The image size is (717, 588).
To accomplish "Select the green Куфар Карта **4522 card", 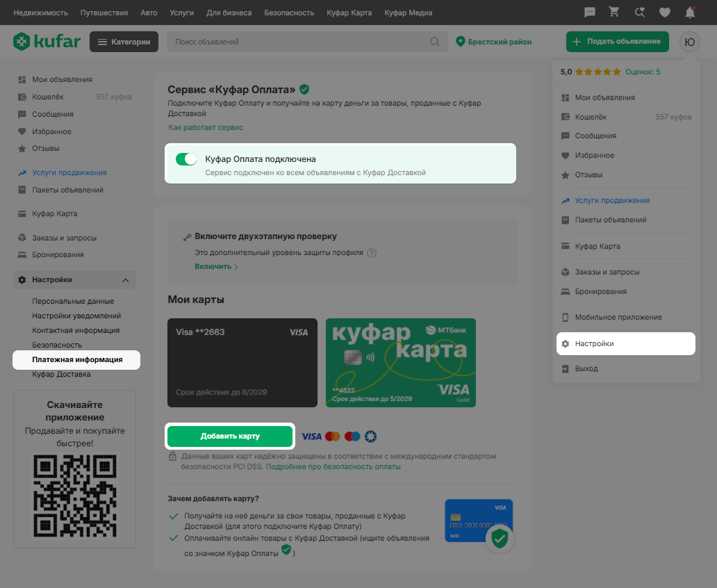I will 401,363.
